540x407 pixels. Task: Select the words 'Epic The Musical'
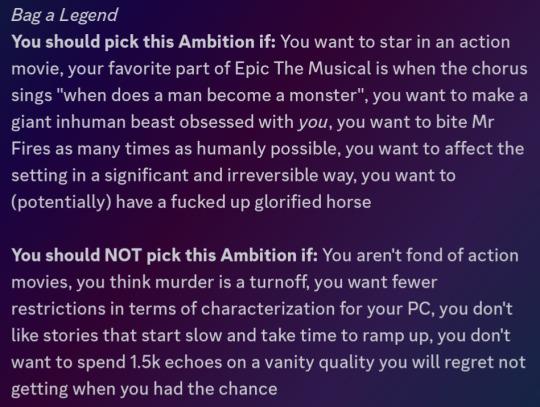[x=303, y=69]
